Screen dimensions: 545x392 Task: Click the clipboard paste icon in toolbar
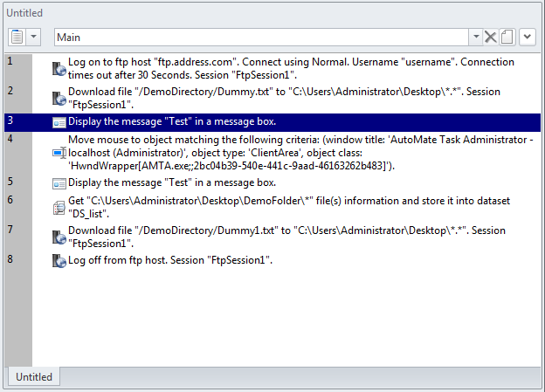point(17,37)
